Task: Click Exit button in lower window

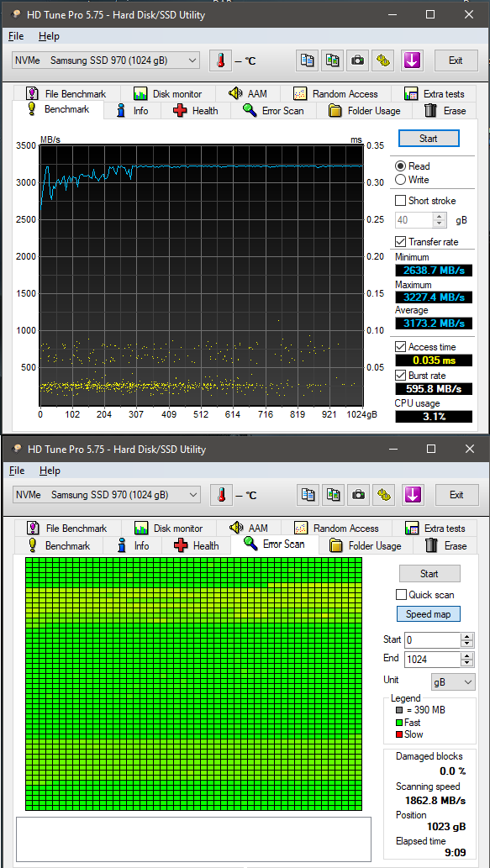Action: point(456,494)
